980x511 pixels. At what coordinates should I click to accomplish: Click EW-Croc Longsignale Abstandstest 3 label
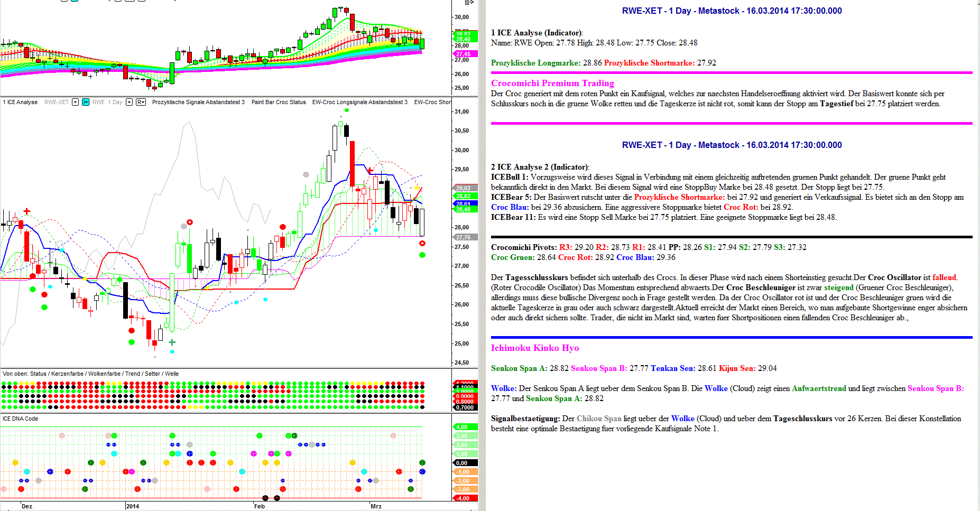359,102
